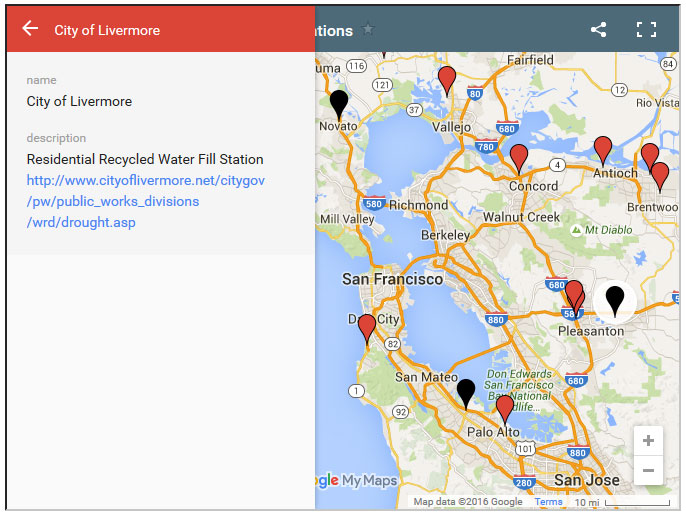Image resolution: width=686 pixels, height=519 pixels.
Task: Open the share map icon
Action: point(598,30)
